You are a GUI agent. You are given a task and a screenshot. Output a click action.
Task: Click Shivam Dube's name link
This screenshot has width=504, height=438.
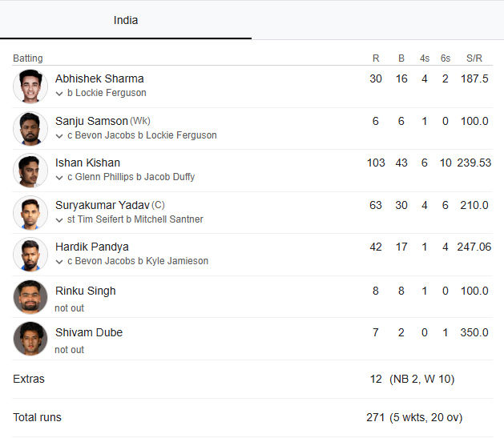(x=88, y=332)
